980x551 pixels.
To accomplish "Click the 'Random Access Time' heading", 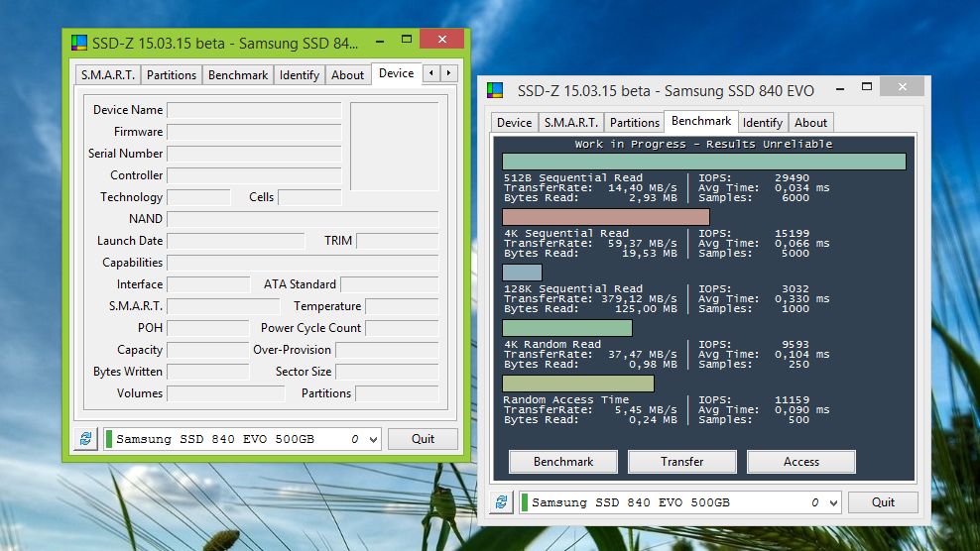I will (566, 399).
